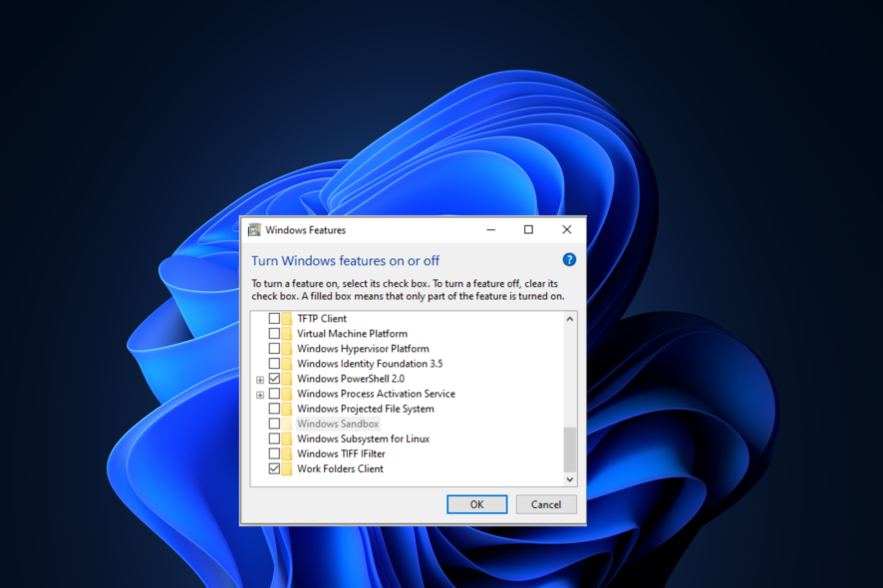Uncheck the Windows PowerShell 2.0 checkbox
The width and height of the screenshot is (883, 588).
coord(274,379)
